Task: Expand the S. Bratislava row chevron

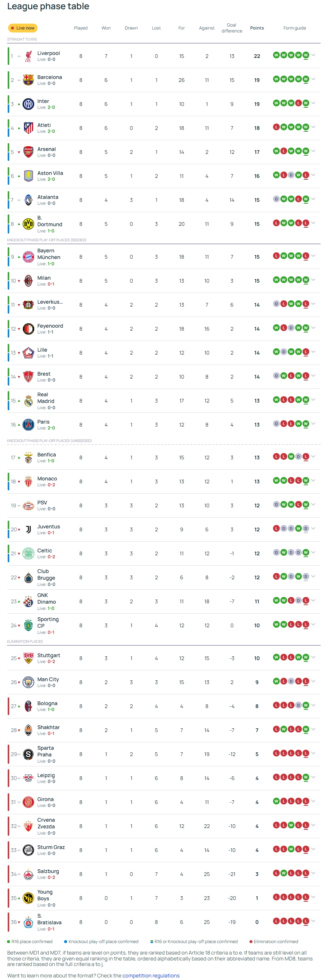Action: coord(313,921)
